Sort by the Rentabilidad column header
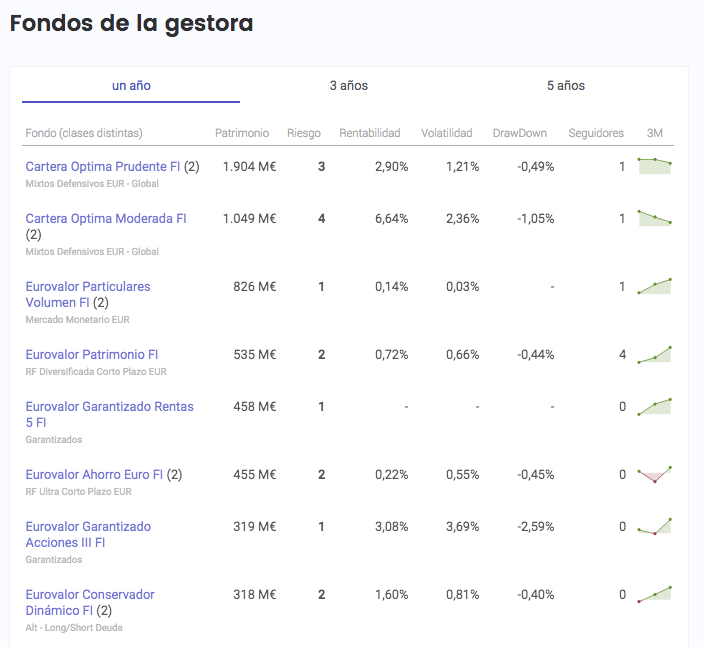 [370, 133]
